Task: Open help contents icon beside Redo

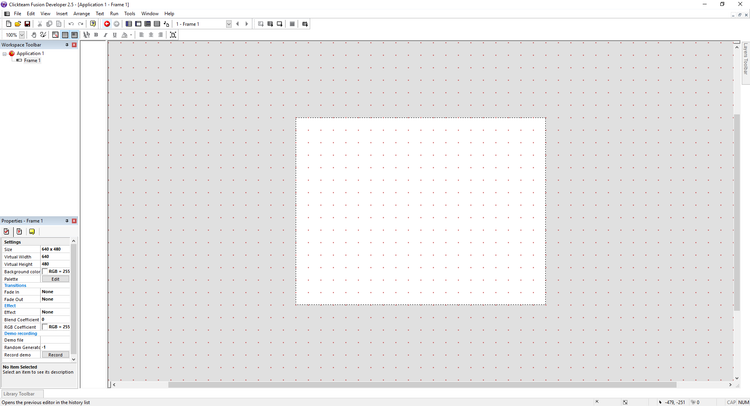Action: point(93,24)
